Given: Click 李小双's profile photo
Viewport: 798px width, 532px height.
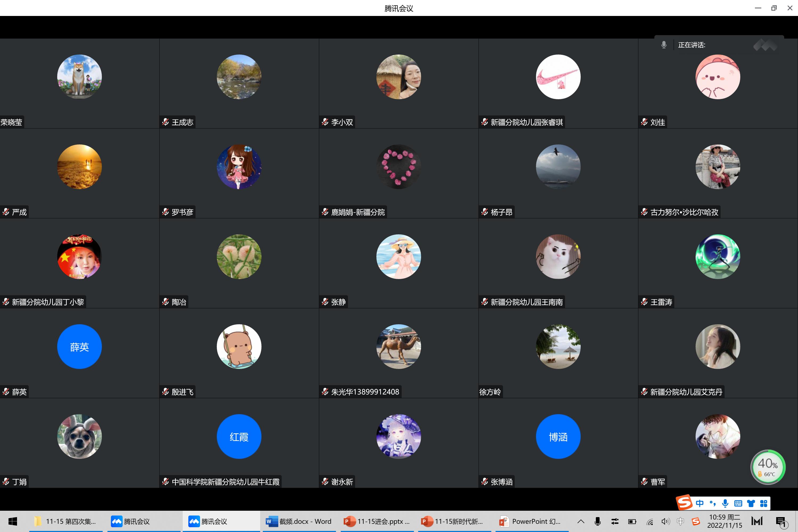Looking at the screenshot, I should tap(399, 77).
